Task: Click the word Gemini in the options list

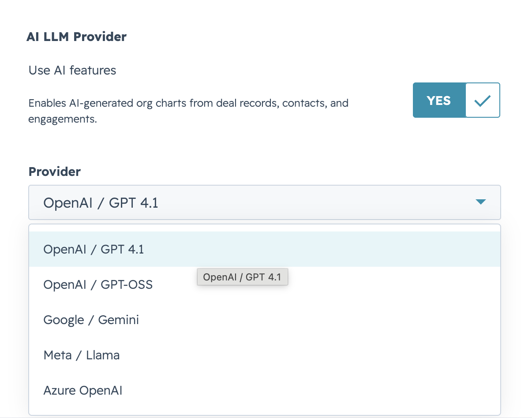Action: pos(119,320)
